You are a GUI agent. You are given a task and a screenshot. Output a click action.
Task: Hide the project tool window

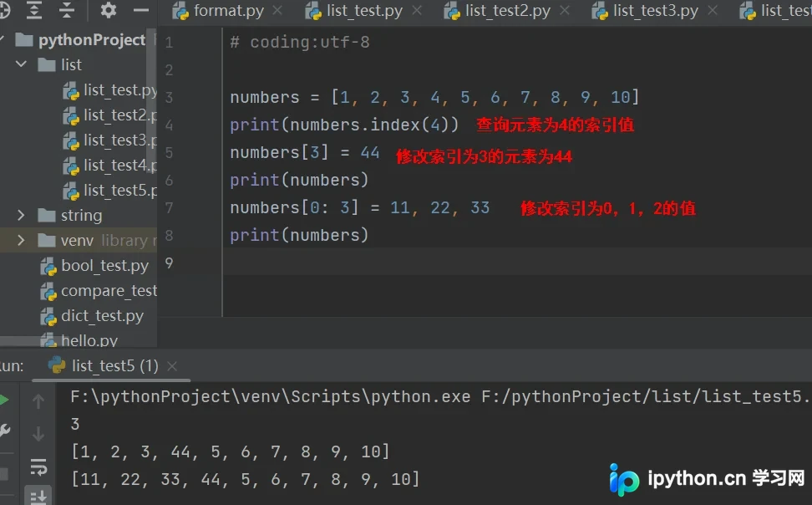[x=141, y=10]
